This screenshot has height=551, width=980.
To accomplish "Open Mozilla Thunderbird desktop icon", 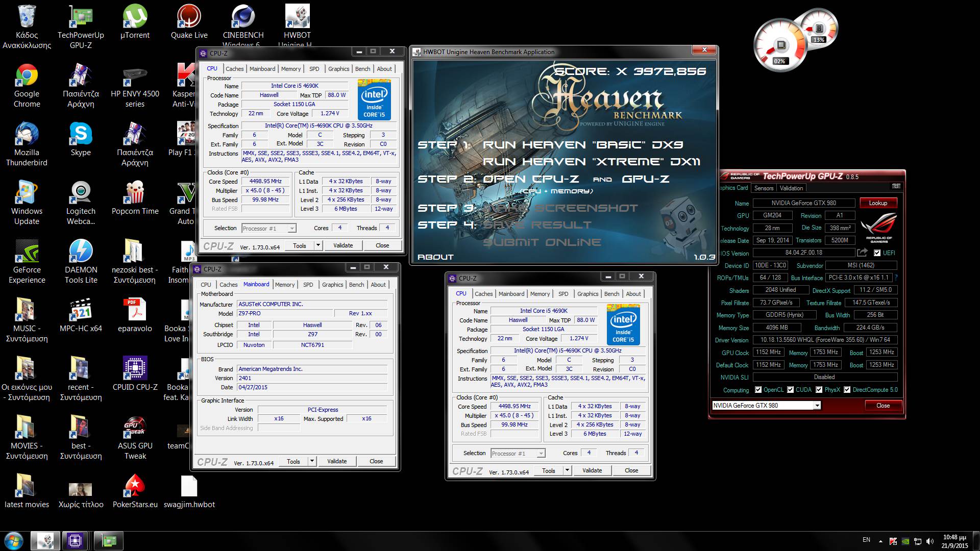I will click(x=27, y=144).
